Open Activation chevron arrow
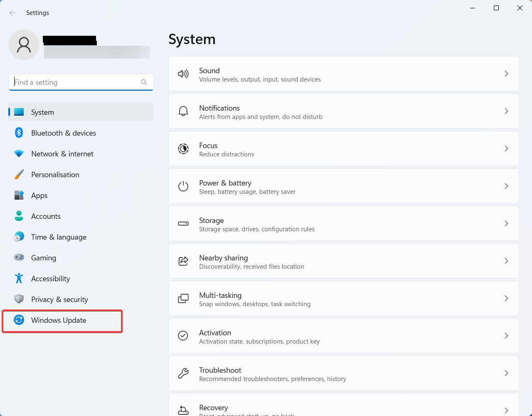The width and height of the screenshot is (532, 416). pos(506,336)
